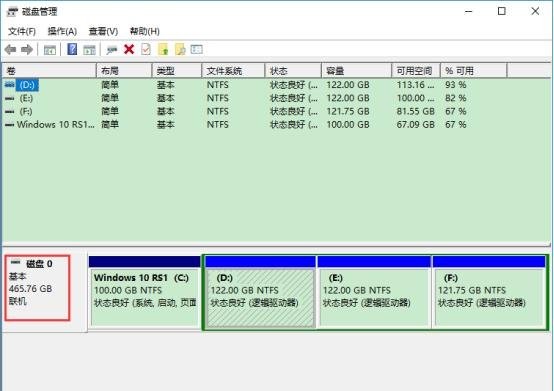Maximize the Disk Management window
The height and width of the screenshot is (391, 554).
coord(501,11)
